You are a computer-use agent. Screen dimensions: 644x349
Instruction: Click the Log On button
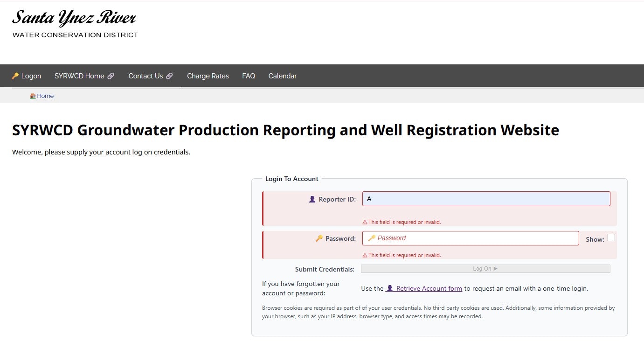[485, 269]
